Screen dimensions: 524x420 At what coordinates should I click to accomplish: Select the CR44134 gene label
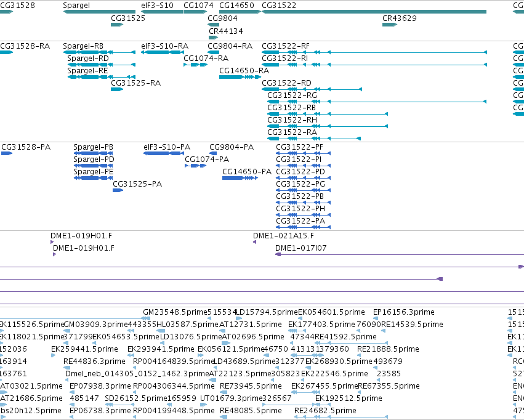click(226, 31)
